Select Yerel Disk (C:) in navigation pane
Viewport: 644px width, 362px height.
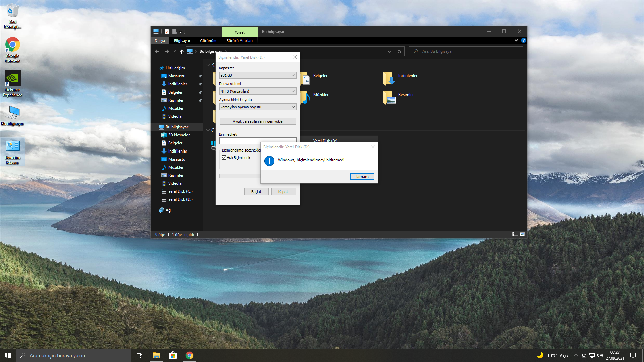click(x=180, y=191)
